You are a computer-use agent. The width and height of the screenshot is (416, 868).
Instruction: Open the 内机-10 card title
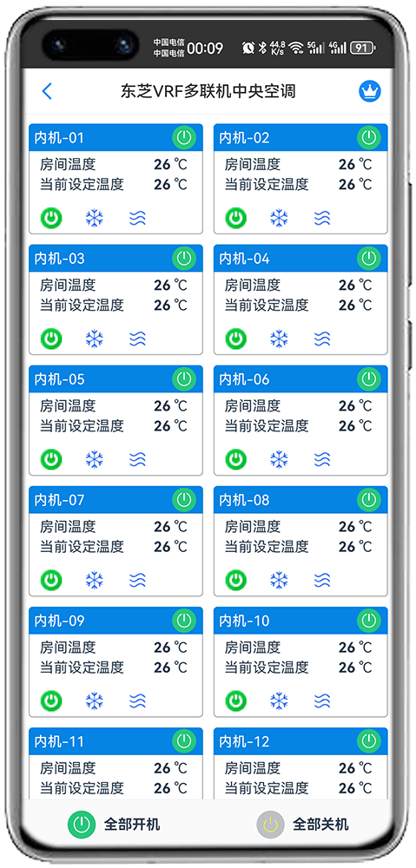point(244,620)
